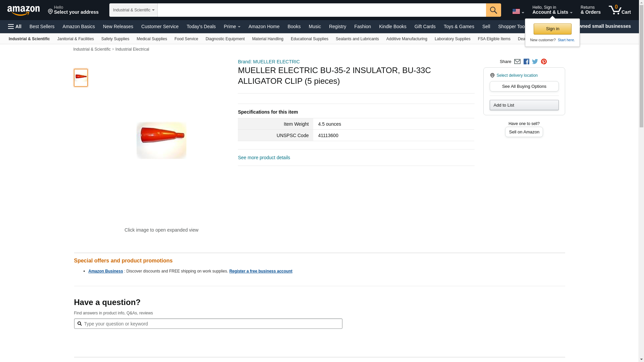The height and width of the screenshot is (362, 644).
Task: Open the Safety Supplies category
Action: [x=115, y=39]
